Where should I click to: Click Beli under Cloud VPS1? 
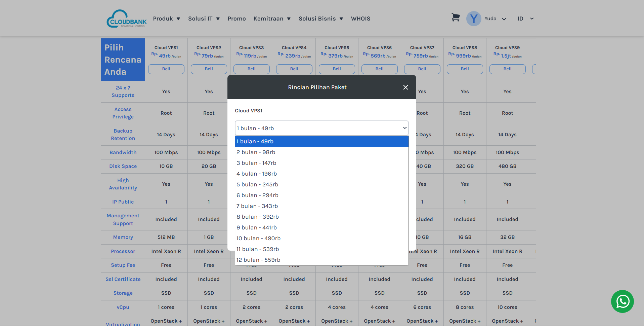(x=166, y=69)
